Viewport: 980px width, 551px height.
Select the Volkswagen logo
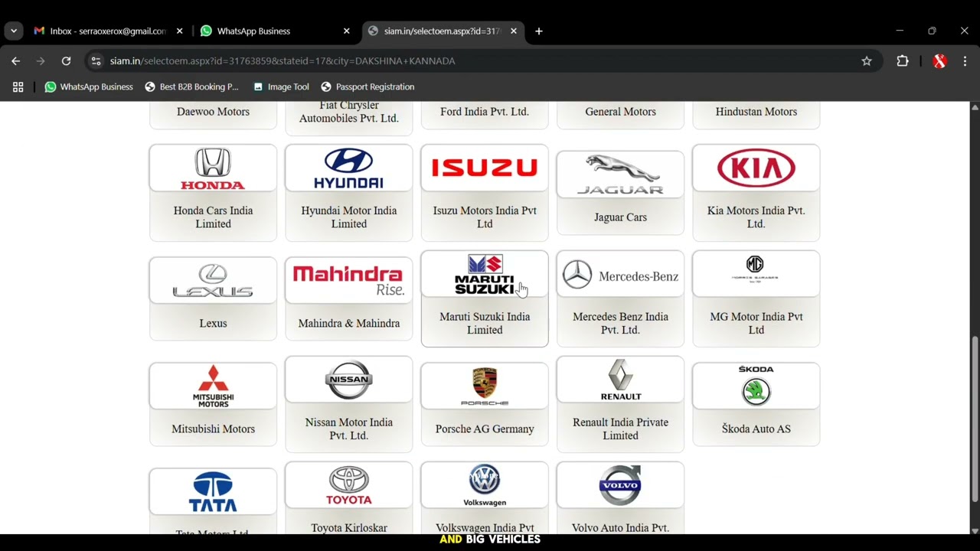point(485,486)
